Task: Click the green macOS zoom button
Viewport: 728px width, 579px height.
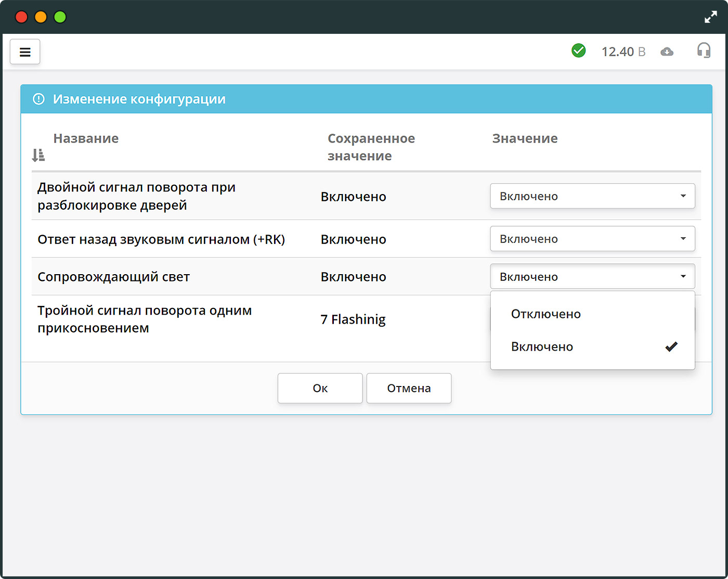Action: click(x=60, y=17)
